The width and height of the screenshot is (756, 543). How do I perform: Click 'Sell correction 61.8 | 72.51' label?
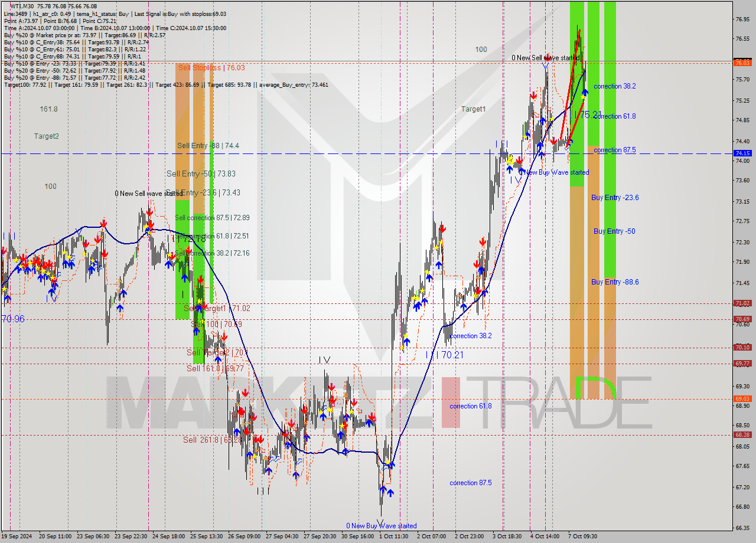(212, 235)
